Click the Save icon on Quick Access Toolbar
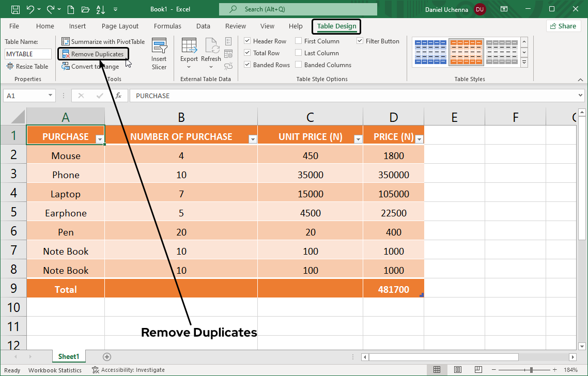The height and width of the screenshot is (376, 588). [x=15, y=8]
